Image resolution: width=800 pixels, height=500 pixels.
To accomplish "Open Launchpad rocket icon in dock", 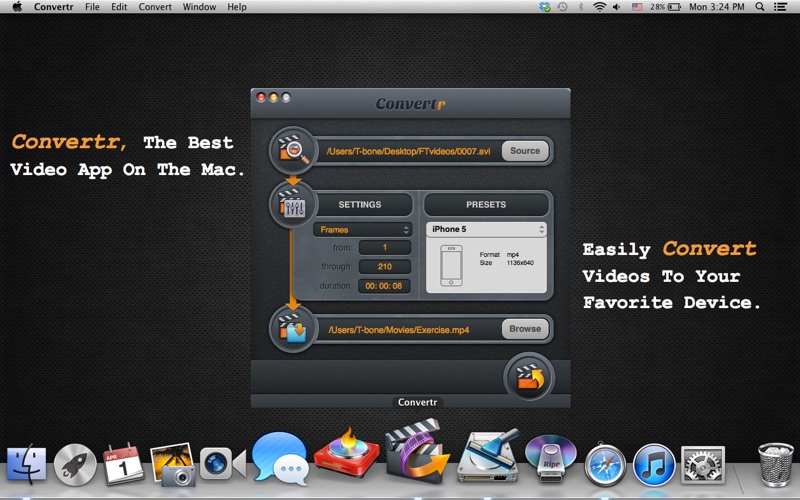I will pos(75,465).
